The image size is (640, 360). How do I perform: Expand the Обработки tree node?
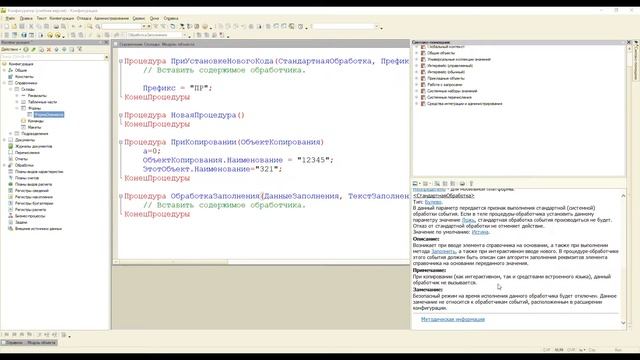coord(4,165)
